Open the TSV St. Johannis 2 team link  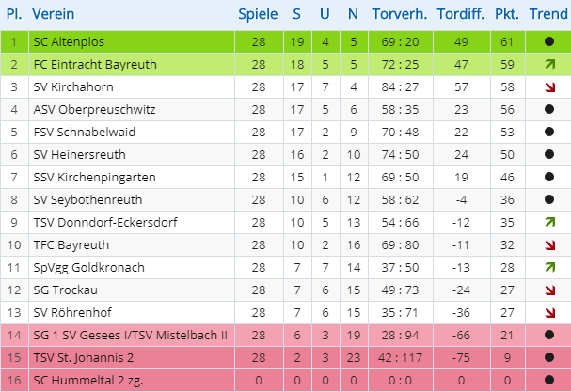click(x=84, y=358)
